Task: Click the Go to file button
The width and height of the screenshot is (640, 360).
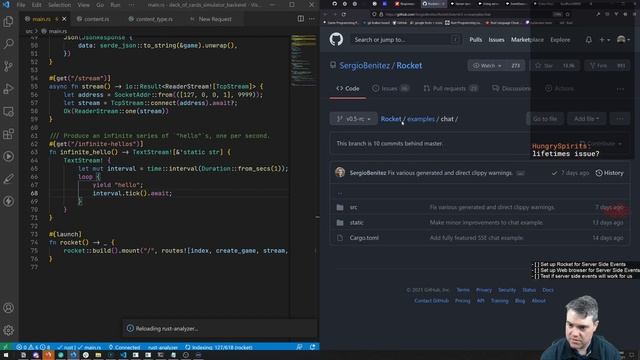Action: point(545,119)
